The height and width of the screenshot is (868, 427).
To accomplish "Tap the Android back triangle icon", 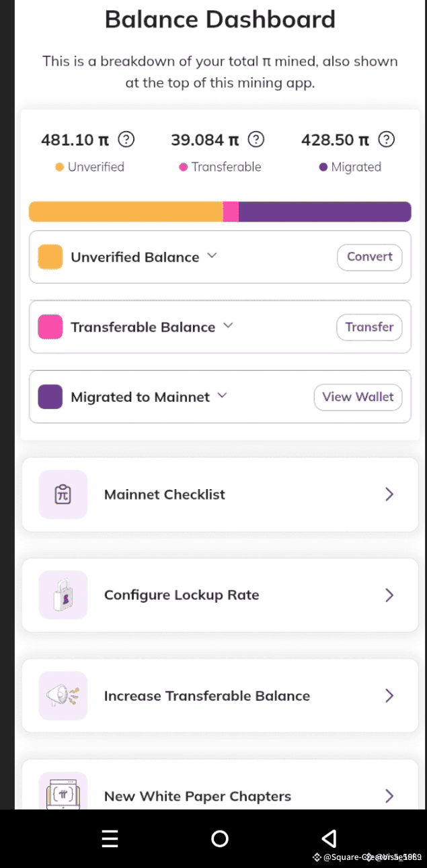I will coord(329,838).
